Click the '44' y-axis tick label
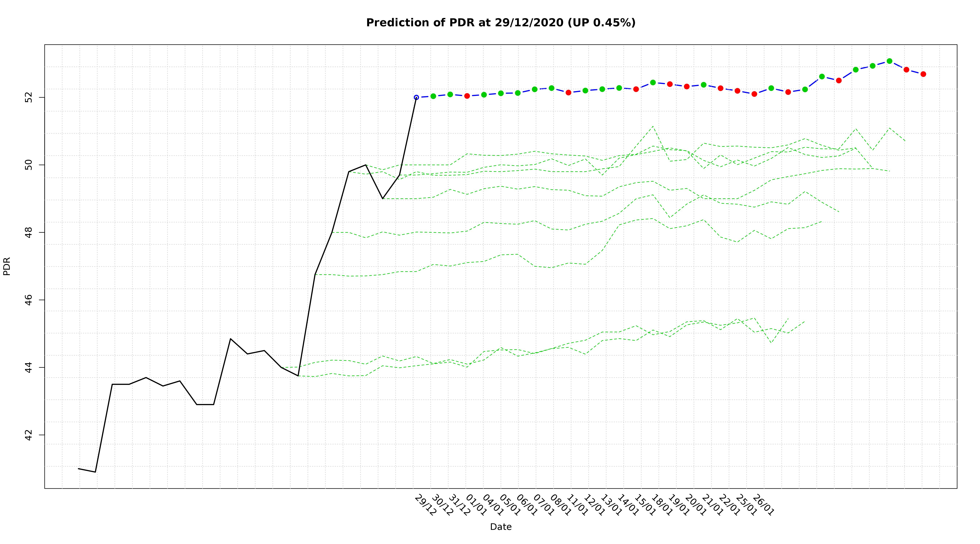This screenshot has height=544, width=980. click(x=28, y=368)
